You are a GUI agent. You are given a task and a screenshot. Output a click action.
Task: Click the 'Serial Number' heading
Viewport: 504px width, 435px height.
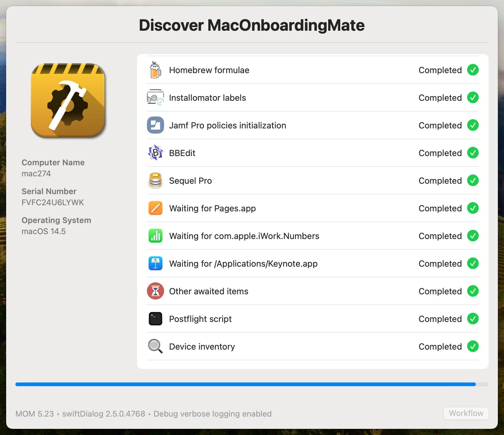coord(49,191)
